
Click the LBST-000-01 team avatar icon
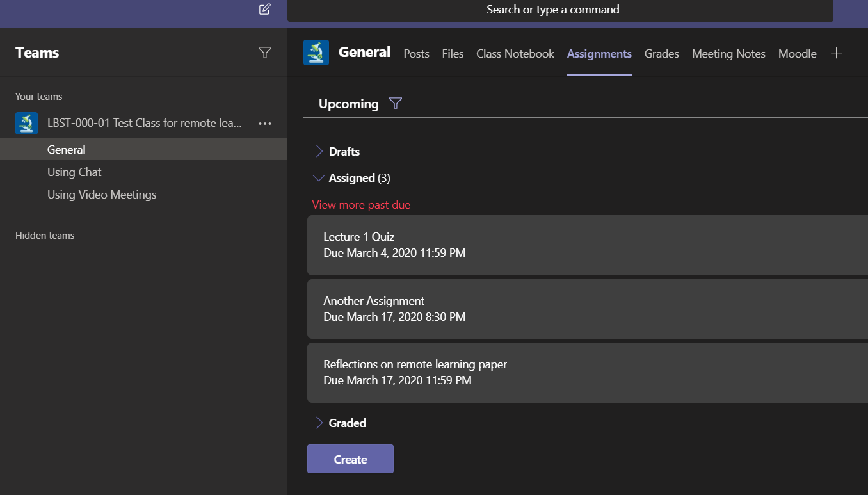[x=26, y=123]
